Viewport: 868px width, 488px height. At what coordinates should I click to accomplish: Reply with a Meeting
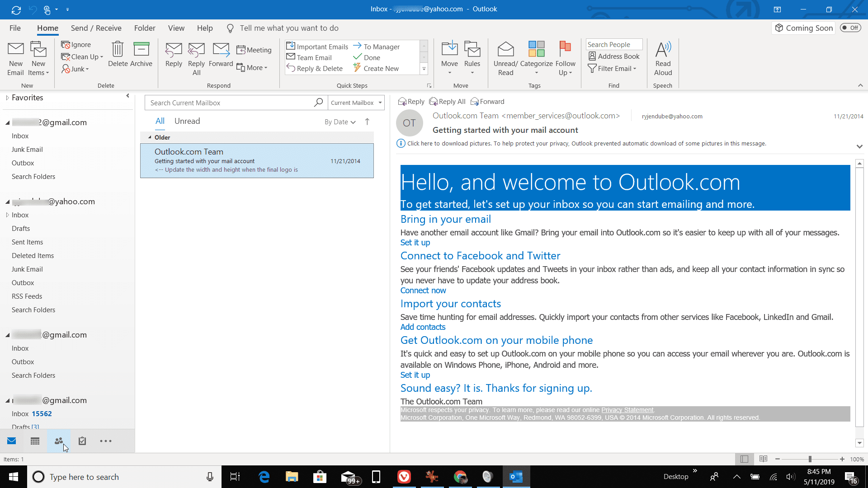click(254, 50)
